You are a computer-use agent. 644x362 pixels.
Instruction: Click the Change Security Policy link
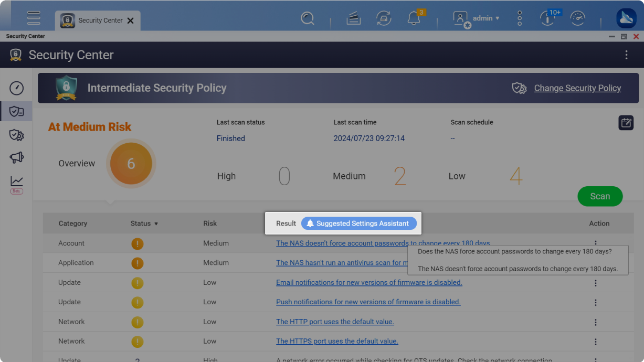[x=577, y=88]
